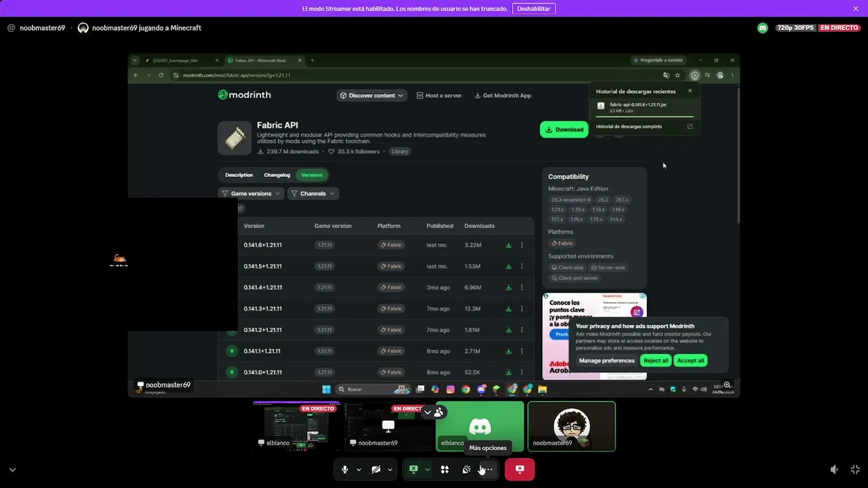Reload the page in the streamed browser
The width and height of the screenshot is (868, 488).
[161, 75]
